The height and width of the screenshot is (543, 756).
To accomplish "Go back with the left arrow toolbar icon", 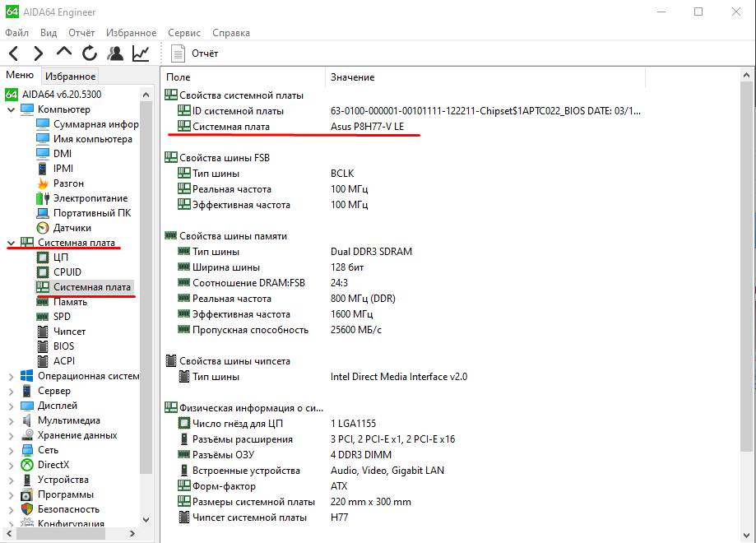I will point(13,53).
